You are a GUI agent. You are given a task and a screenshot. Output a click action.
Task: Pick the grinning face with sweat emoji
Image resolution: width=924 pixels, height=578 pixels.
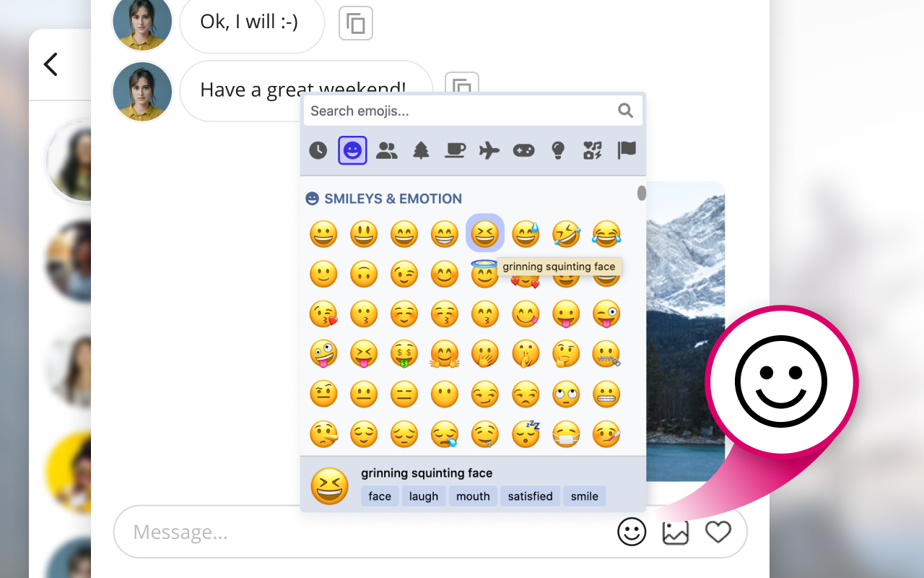click(526, 234)
